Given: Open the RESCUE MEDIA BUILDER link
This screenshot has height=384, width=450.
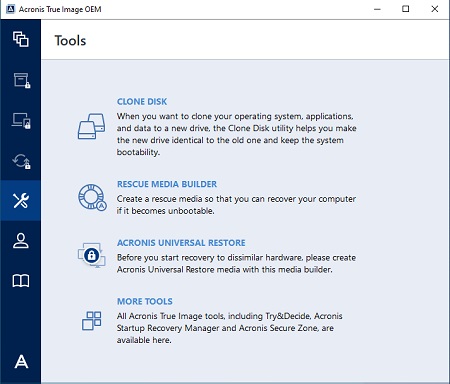Looking at the screenshot, I should click(167, 184).
